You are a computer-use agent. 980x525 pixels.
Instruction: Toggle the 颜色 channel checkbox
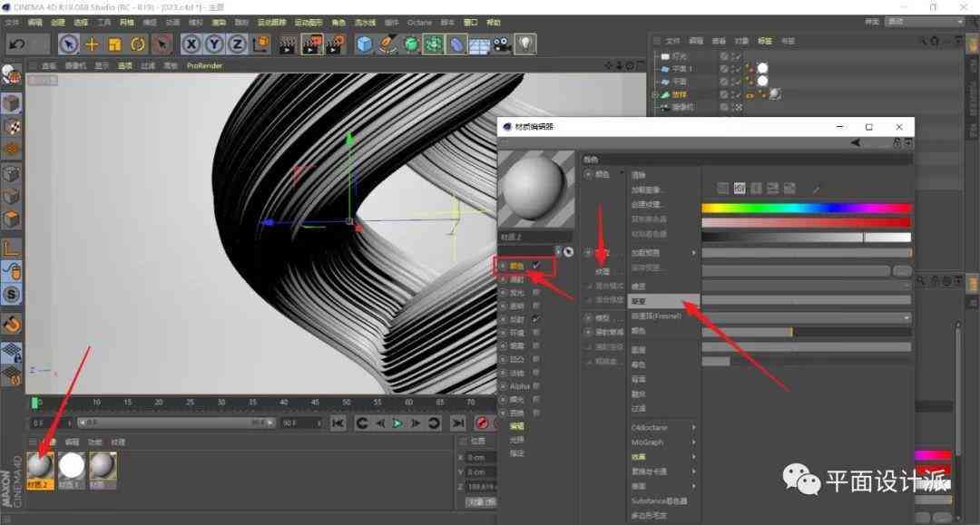pyautogui.click(x=536, y=266)
